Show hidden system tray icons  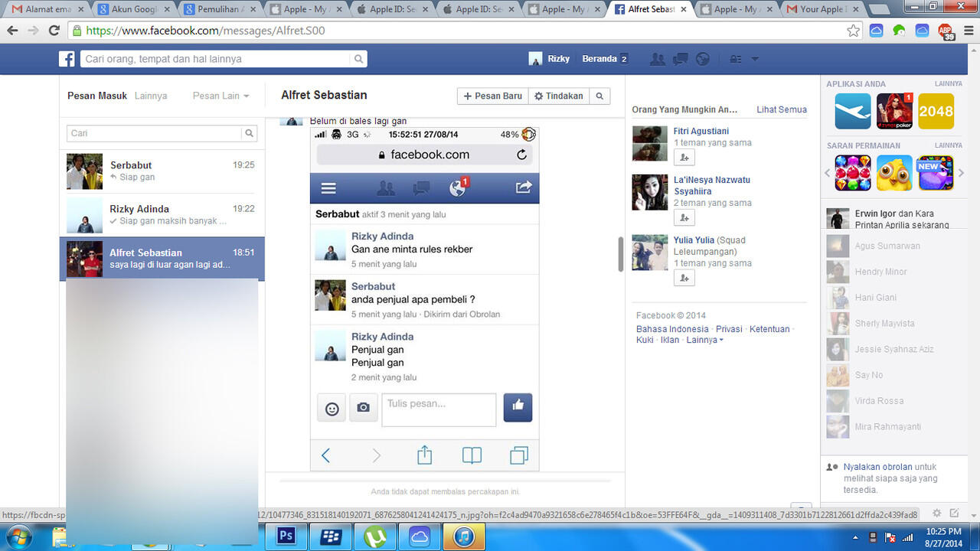click(857, 537)
